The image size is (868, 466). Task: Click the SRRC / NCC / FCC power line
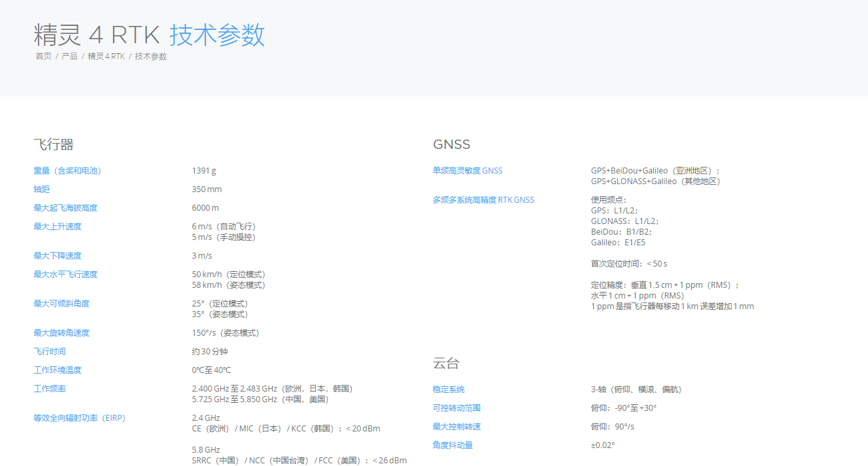point(299,461)
